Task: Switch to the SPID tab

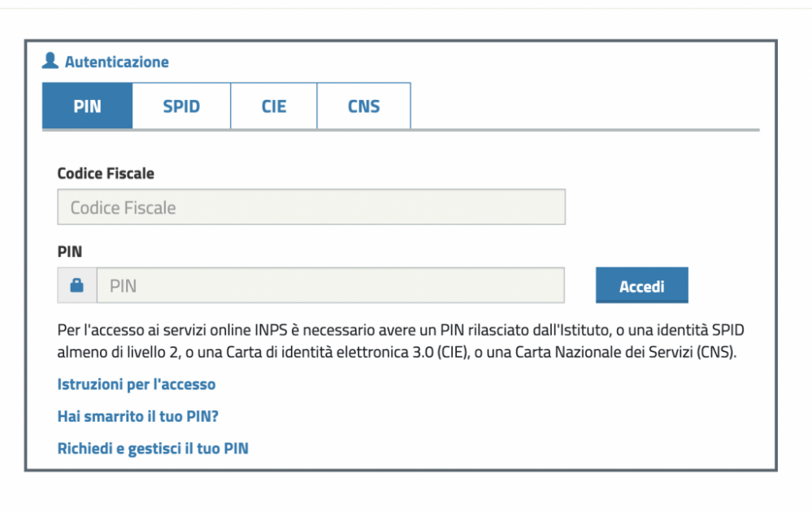Action: click(181, 106)
